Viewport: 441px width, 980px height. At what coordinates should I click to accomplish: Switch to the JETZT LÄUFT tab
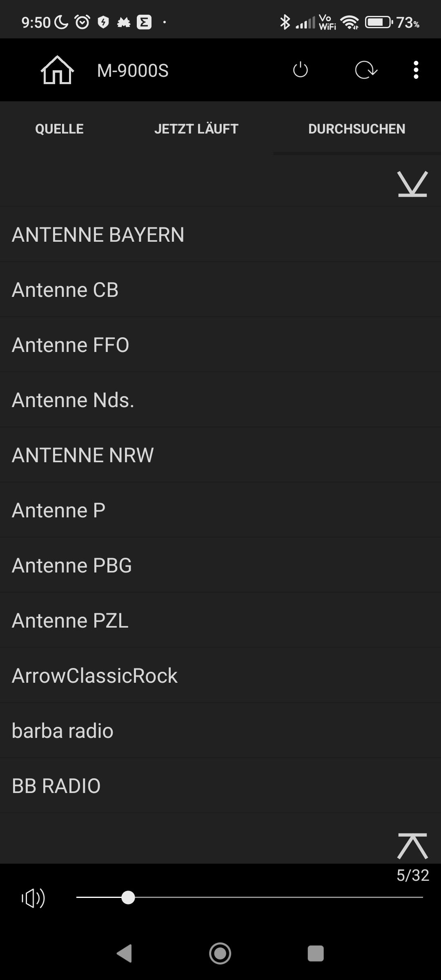[196, 129]
